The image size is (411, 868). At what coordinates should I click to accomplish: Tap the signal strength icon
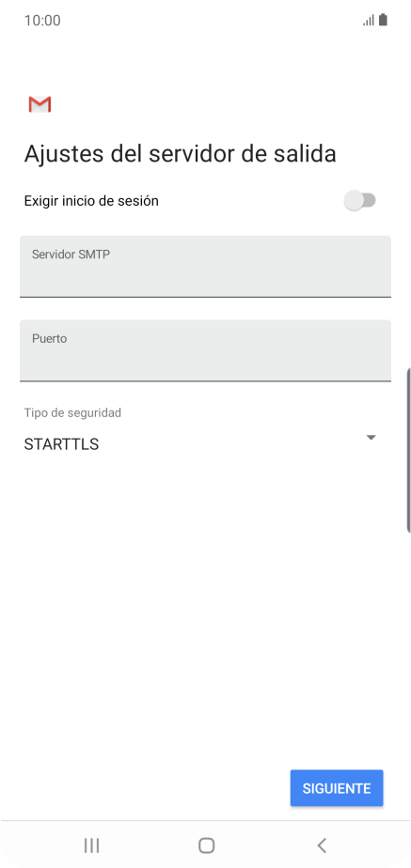pyautogui.click(x=369, y=21)
